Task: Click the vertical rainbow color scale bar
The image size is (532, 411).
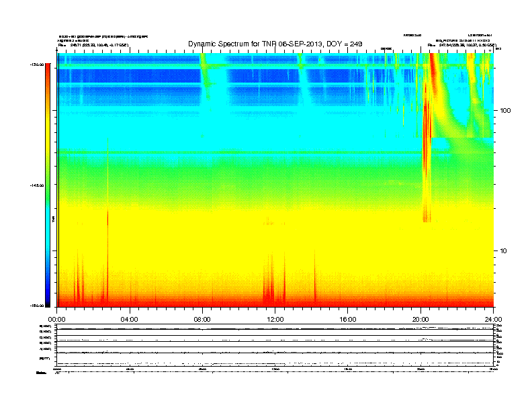Action: pos(48,185)
